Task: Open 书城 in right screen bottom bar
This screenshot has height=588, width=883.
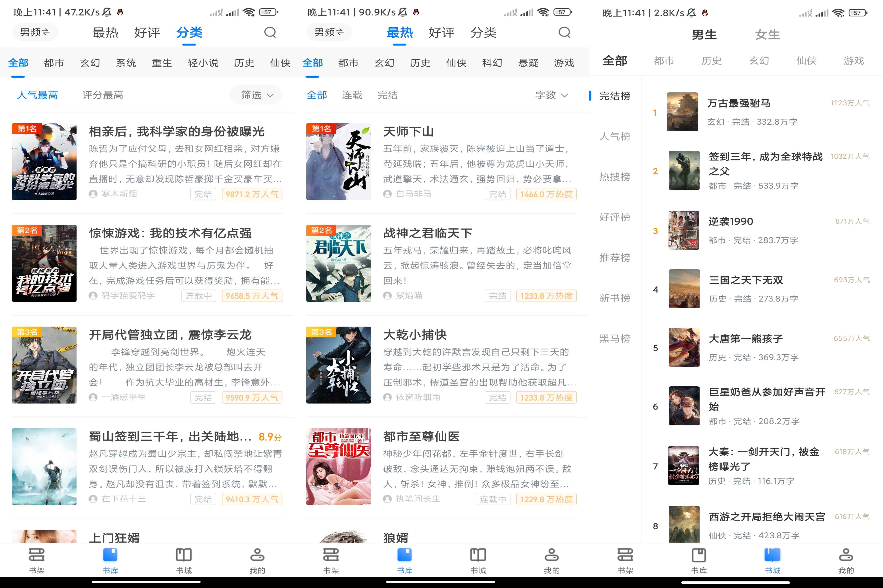Action: coord(772,561)
